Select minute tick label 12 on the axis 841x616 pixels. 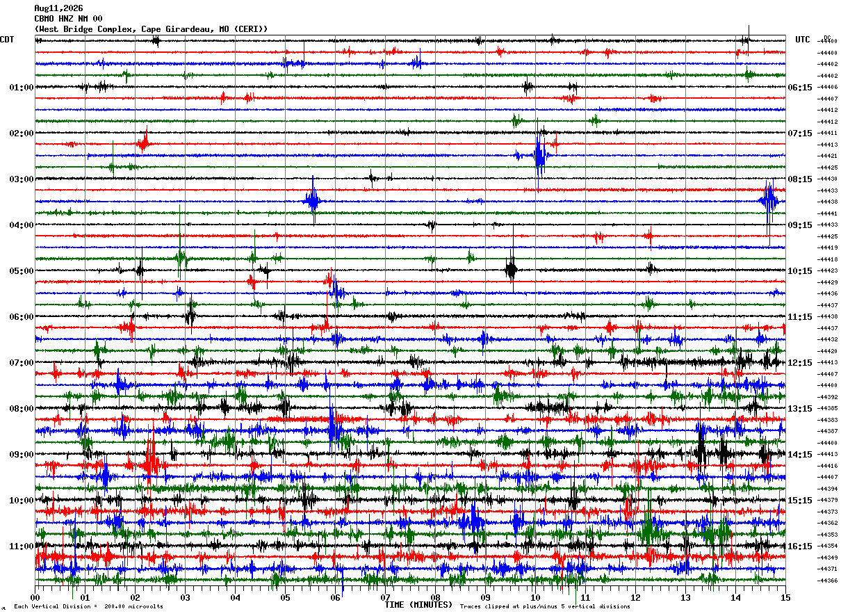(635, 598)
